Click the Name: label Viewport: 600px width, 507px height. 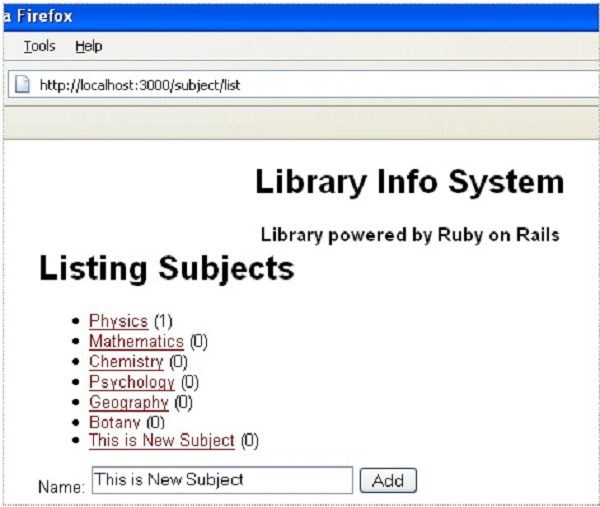click(61, 487)
